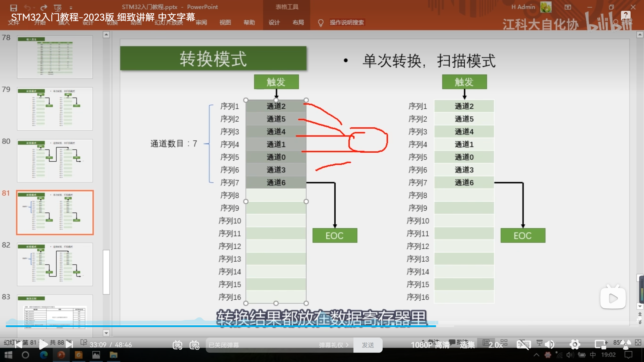The image size is (644, 362).
Task: Toggle danmaku display on or off
Action: click(x=177, y=345)
